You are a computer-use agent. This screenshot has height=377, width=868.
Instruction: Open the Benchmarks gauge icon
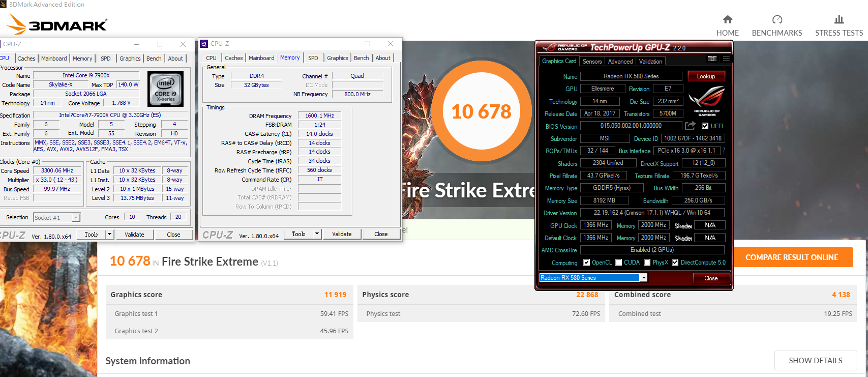click(x=777, y=19)
